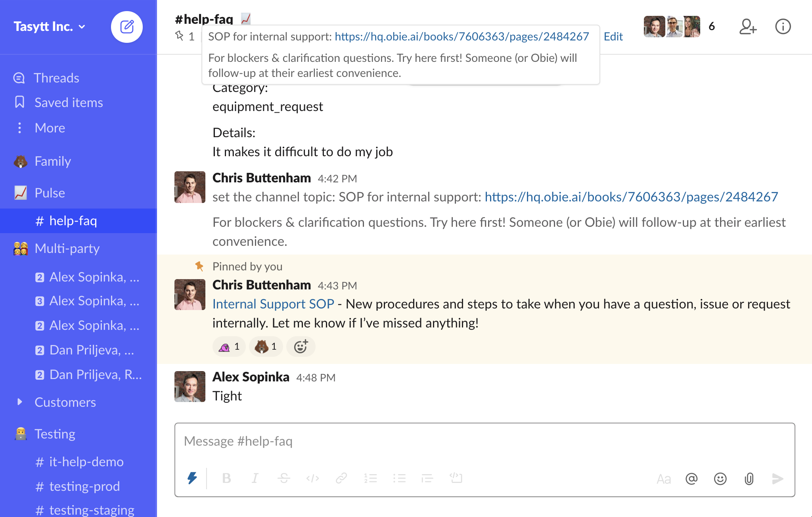Open the testing-prod channel
Screen dimensions: 812x517
78,486
